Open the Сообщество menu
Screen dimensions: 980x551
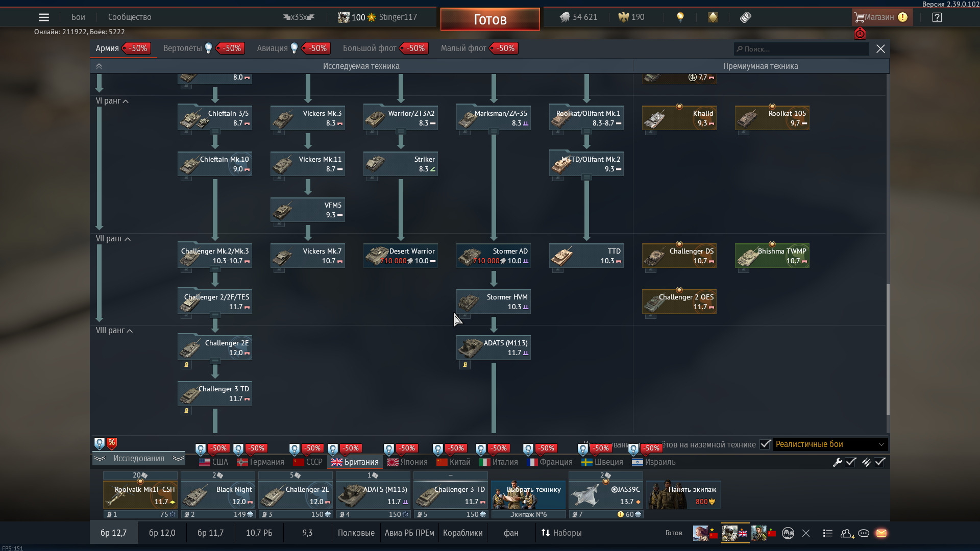coord(130,17)
